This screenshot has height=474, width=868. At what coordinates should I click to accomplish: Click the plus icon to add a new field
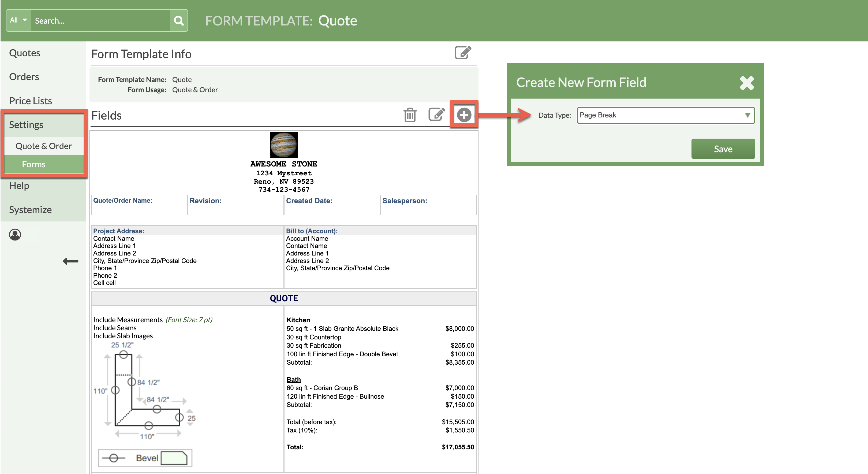[464, 115]
